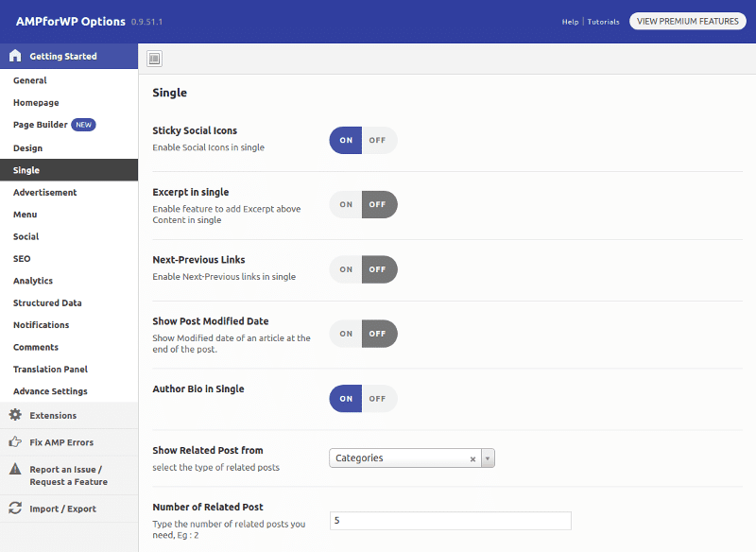
Task: Click the Single section heading
Action: coord(170,93)
